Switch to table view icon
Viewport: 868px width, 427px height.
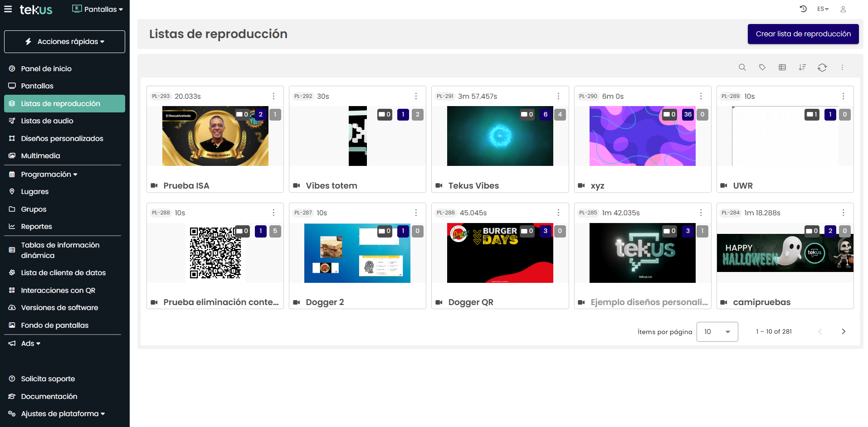[782, 67]
